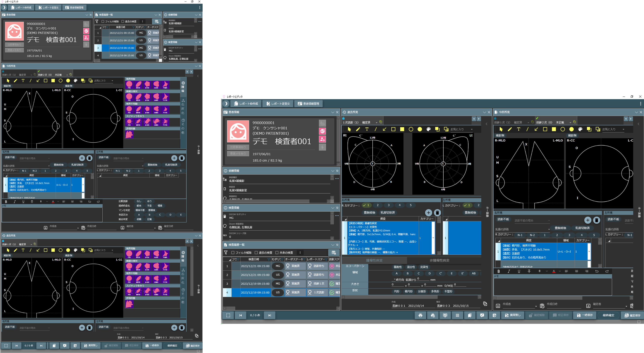The width and height of the screenshot is (644, 353).
Task: Open 患者情報管理 in the right window's top bar
Action: point(308,104)
